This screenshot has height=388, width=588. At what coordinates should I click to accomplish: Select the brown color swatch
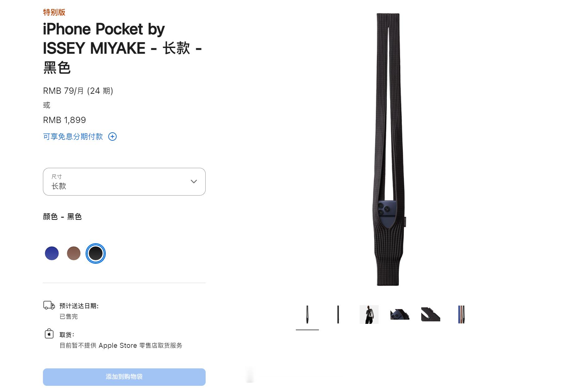tap(74, 253)
